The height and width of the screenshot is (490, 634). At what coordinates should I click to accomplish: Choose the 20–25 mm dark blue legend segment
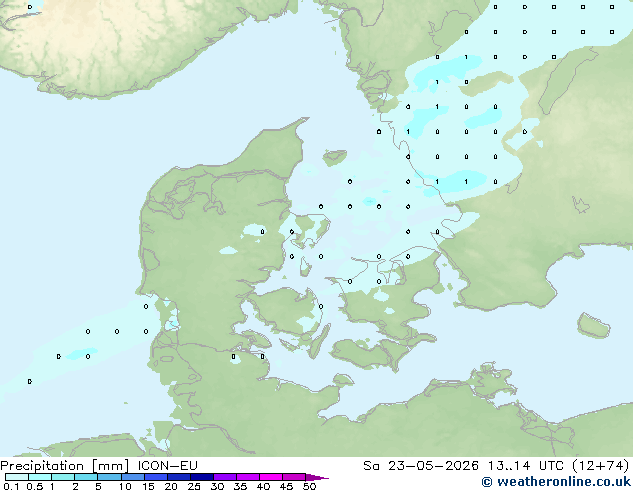coord(178,477)
